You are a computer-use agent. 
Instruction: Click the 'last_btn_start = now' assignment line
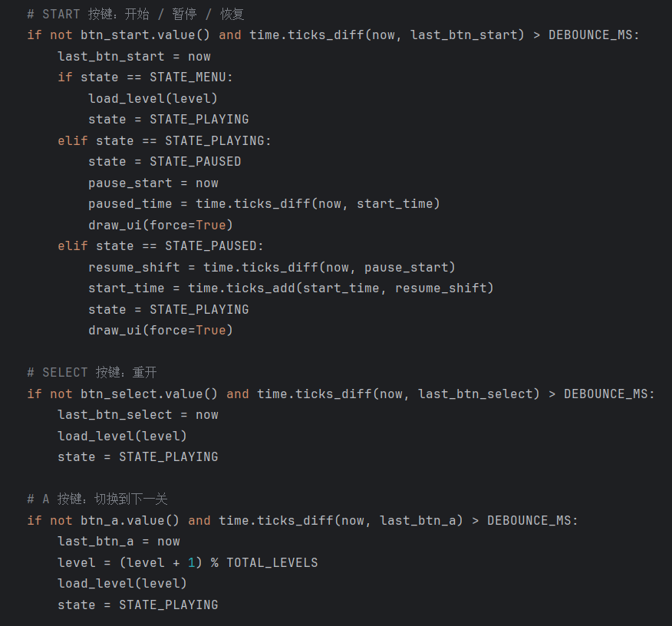pos(133,57)
